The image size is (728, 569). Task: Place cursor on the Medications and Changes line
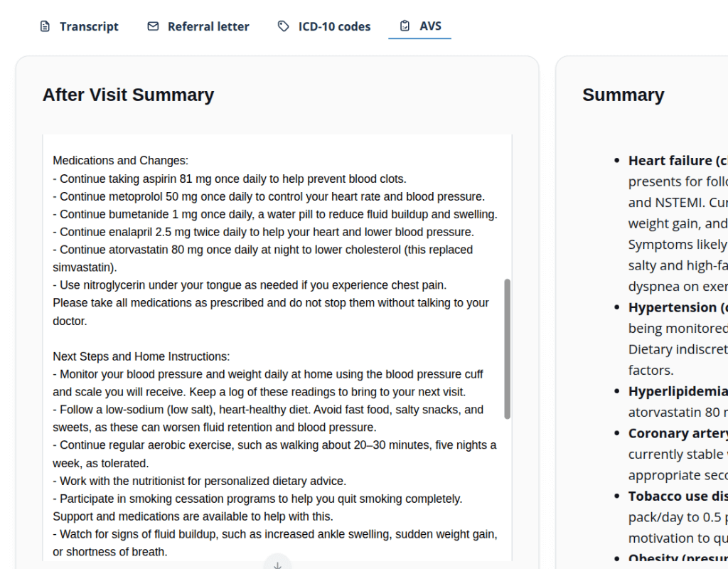click(x=120, y=161)
